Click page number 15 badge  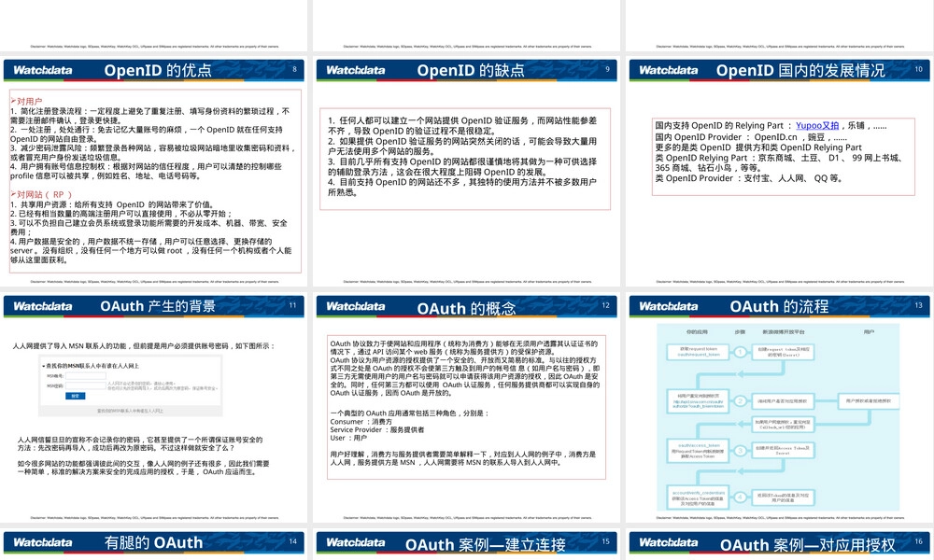pyautogui.click(x=605, y=541)
